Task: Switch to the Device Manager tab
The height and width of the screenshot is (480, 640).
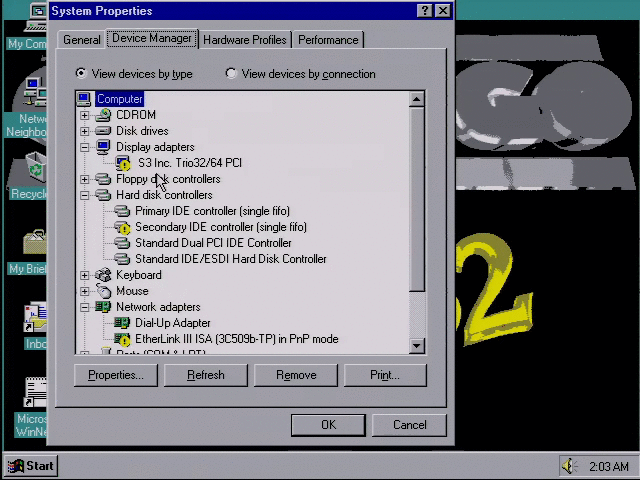Action: [152, 38]
